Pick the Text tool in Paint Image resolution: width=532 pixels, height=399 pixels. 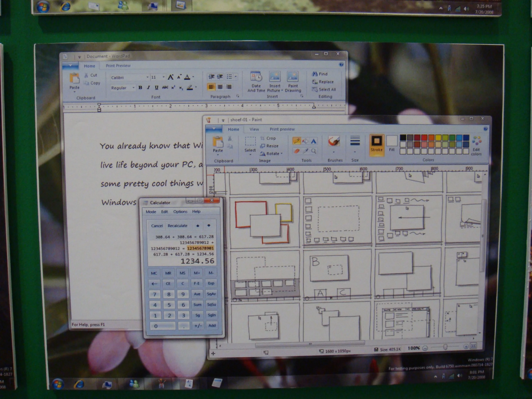(313, 141)
